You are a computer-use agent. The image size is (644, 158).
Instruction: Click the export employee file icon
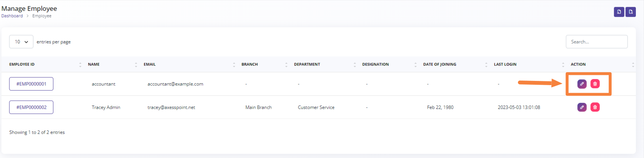tap(631, 12)
